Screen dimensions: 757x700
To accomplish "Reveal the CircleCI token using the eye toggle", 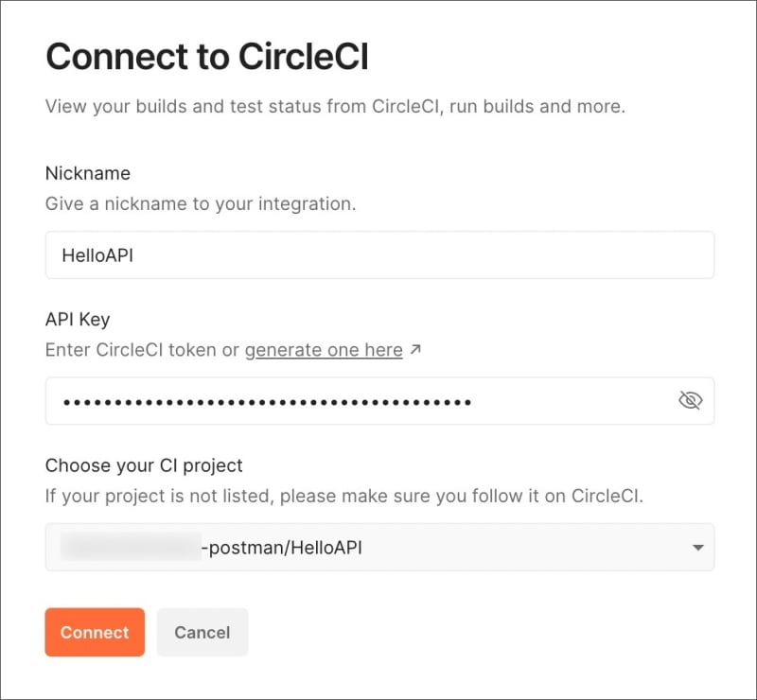I will [690, 400].
